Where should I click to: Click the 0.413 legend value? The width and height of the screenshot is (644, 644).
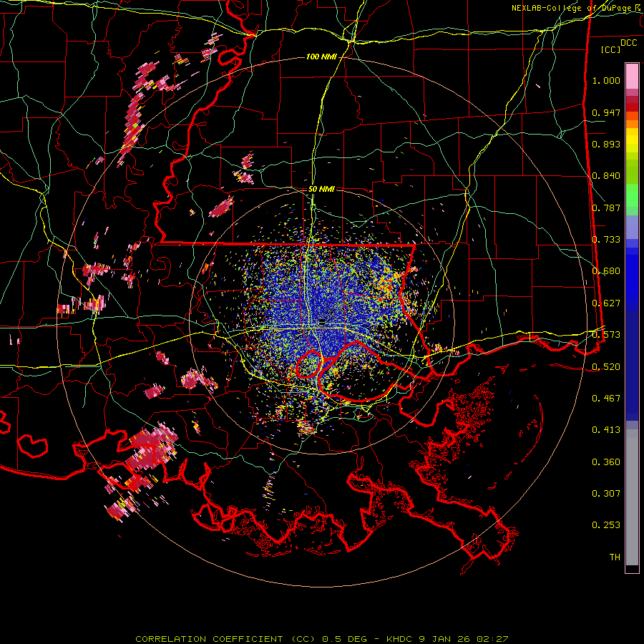(606, 430)
